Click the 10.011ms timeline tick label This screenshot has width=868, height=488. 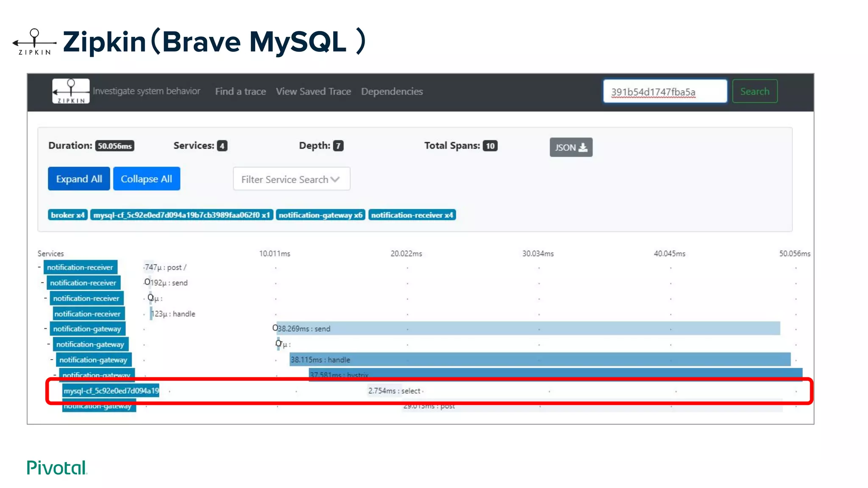point(275,253)
